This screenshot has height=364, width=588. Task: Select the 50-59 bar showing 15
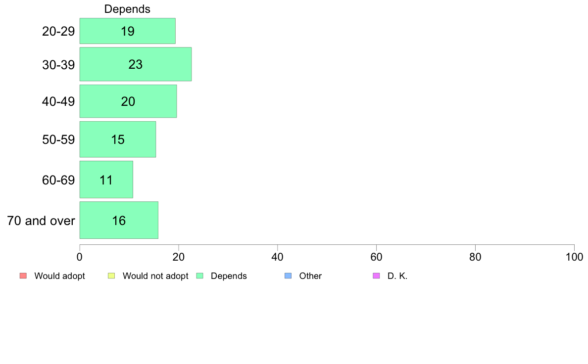tap(118, 139)
